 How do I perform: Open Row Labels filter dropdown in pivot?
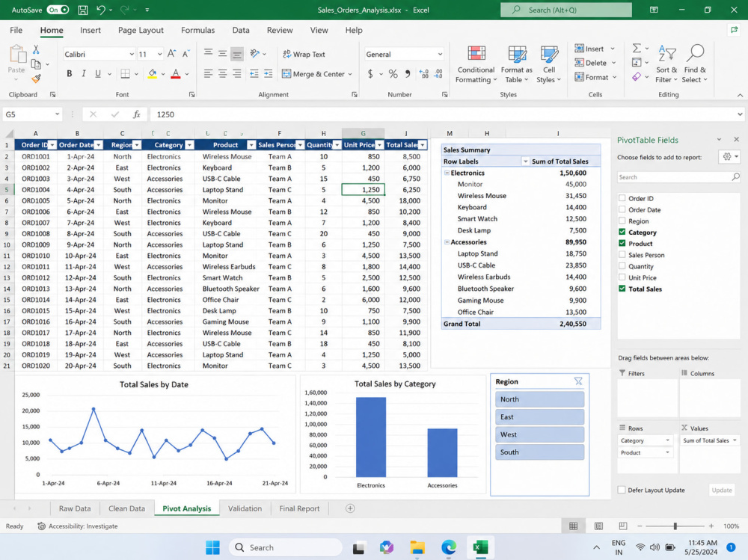click(525, 161)
